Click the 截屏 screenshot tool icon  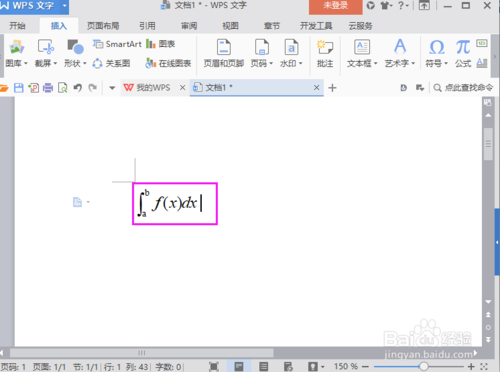[x=46, y=47]
